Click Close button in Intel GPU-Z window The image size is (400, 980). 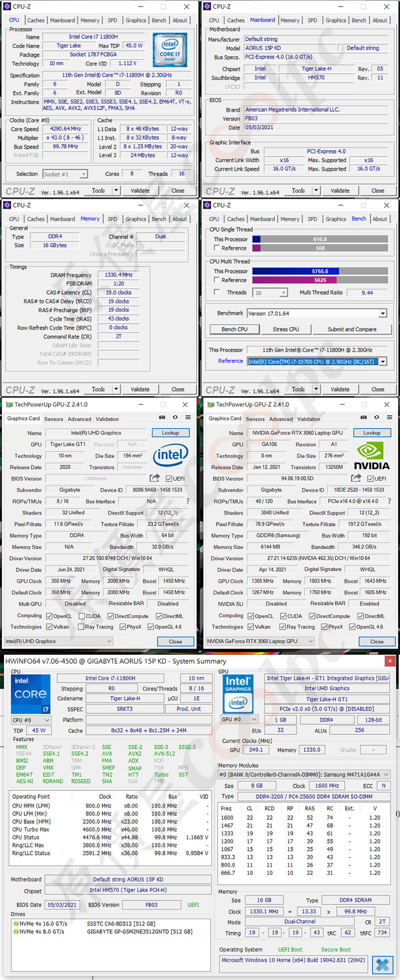175,642
